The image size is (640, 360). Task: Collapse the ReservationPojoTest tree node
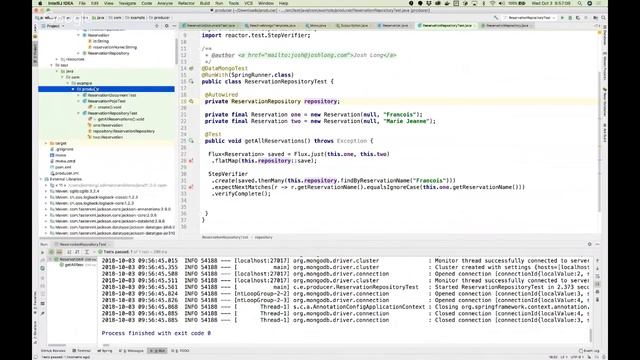coord(79,101)
